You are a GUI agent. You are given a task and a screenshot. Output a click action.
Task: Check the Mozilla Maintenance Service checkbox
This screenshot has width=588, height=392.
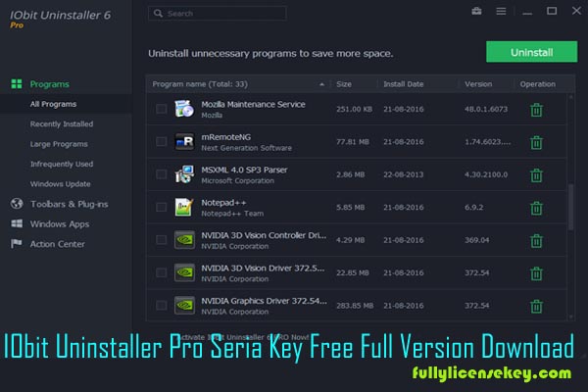[x=162, y=109]
